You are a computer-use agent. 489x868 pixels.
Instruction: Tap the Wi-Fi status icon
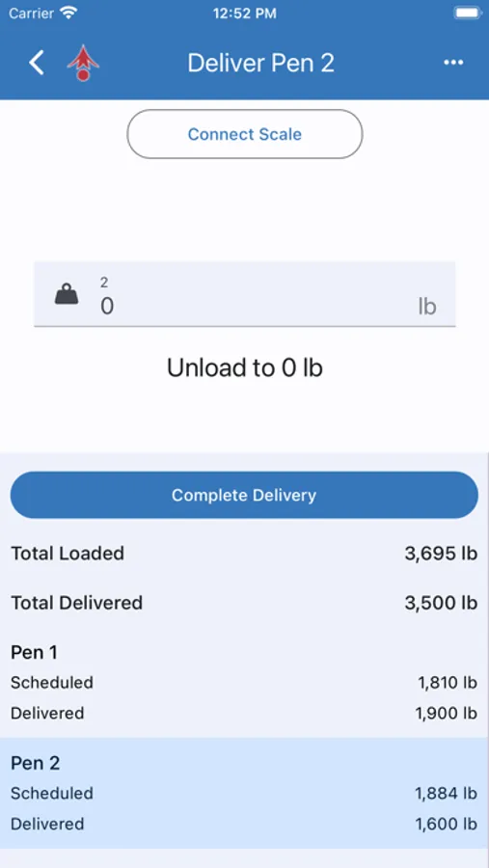[69, 14]
